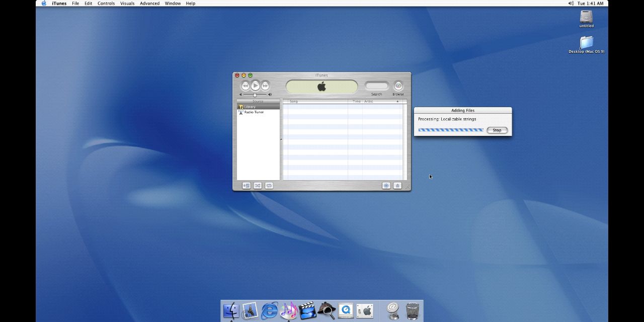
Task: Launch Internet Explorer from the Dock
Action: click(269, 310)
